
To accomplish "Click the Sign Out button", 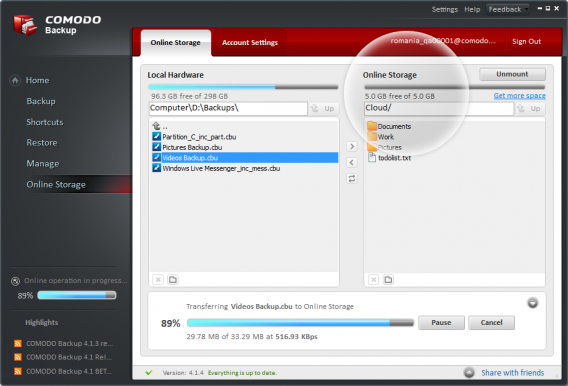I will 526,42.
